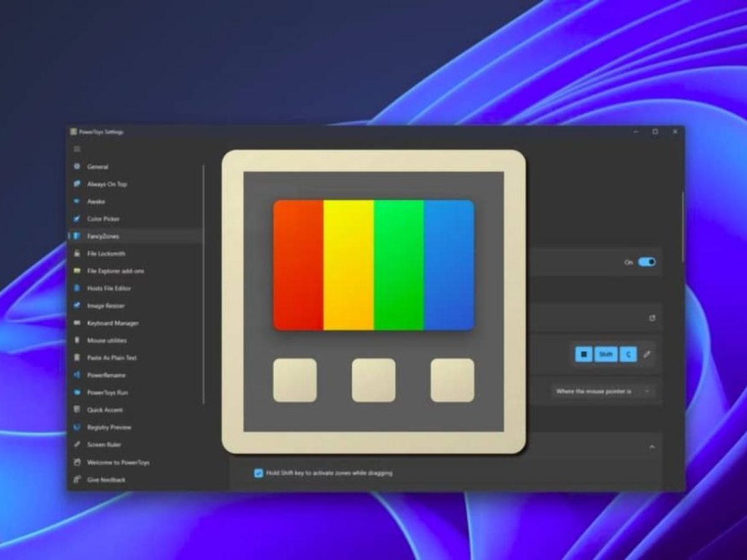Collapse the Zones section chevron
The image size is (747, 560).
click(652, 447)
